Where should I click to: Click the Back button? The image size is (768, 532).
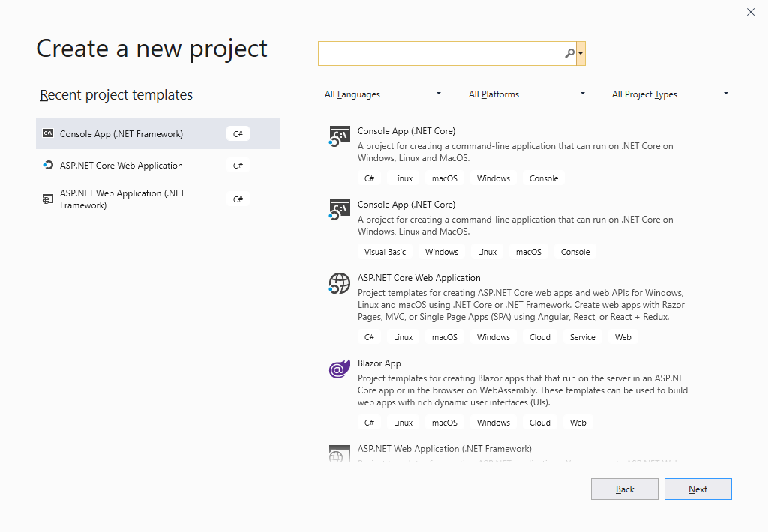pyautogui.click(x=625, y=489)
